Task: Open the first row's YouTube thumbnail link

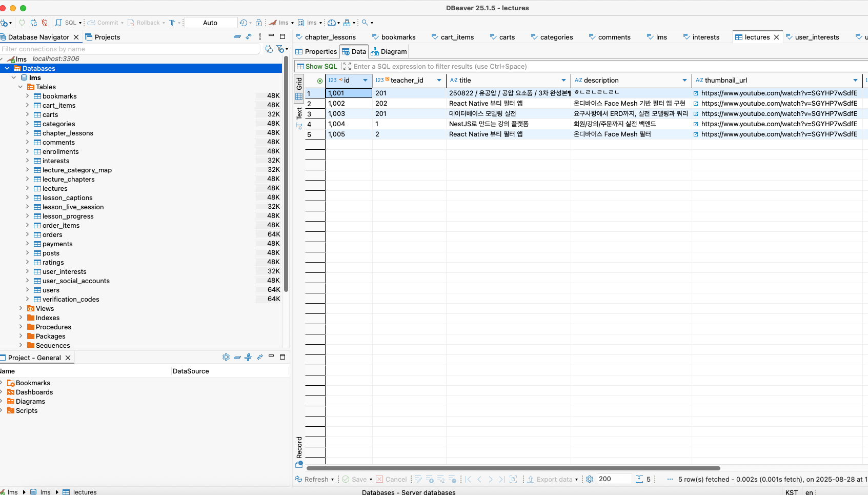Action: pyautogui.click(x=779, y=93)
